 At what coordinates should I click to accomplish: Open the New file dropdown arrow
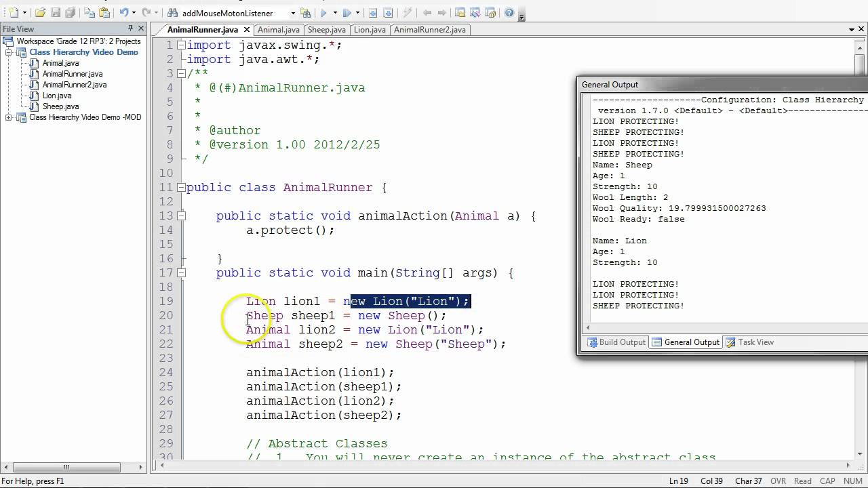click(24, 13)
